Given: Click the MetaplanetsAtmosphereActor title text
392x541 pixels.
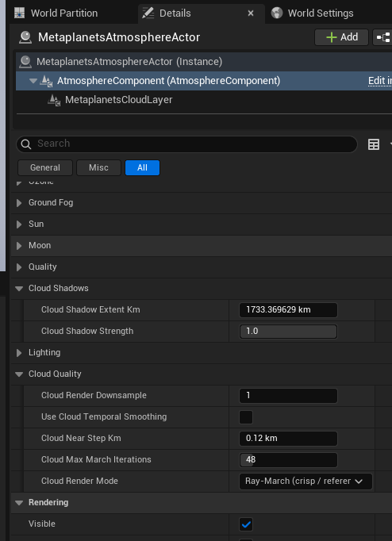Looking at the screenshot, I should 119,37.
